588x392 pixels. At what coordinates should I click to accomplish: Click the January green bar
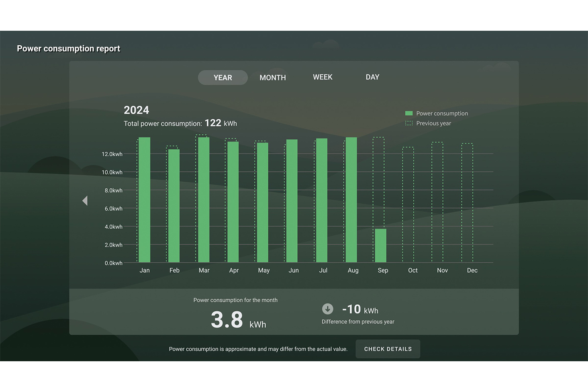click(x=144, y=200)
